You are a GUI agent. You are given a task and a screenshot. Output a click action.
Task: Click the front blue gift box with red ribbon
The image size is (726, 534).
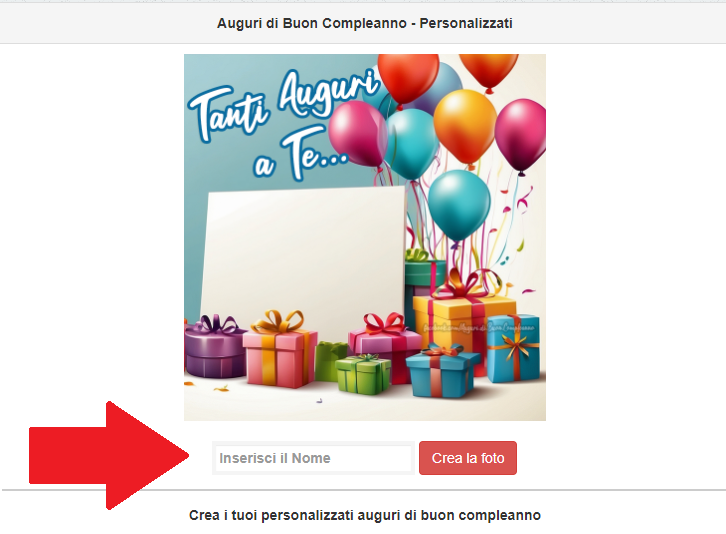[x=442, y=371]
